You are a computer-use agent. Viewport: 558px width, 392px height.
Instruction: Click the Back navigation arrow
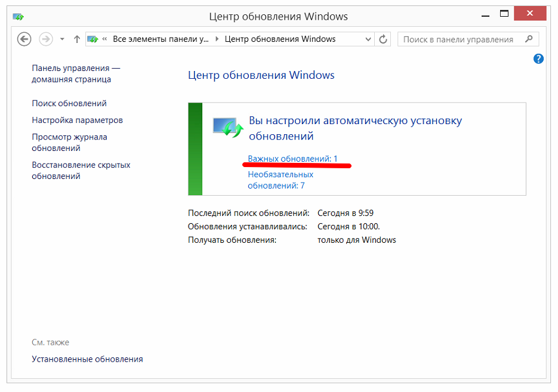[x=24, y=39]
